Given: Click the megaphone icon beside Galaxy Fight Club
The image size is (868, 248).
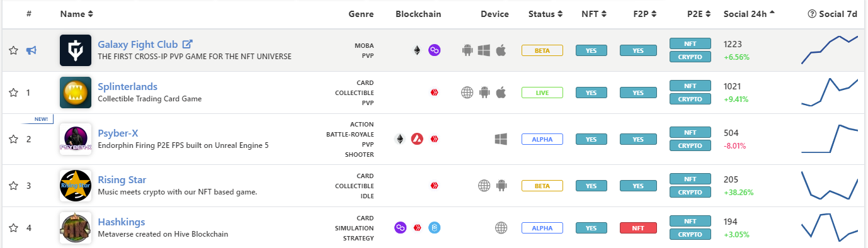Looking at the screenshot, I should coord(31,50).
